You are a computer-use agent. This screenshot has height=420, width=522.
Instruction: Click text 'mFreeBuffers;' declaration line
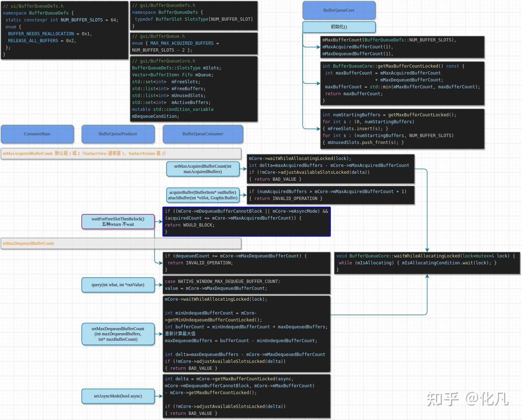pyautogui.click(x=169, y=89)
